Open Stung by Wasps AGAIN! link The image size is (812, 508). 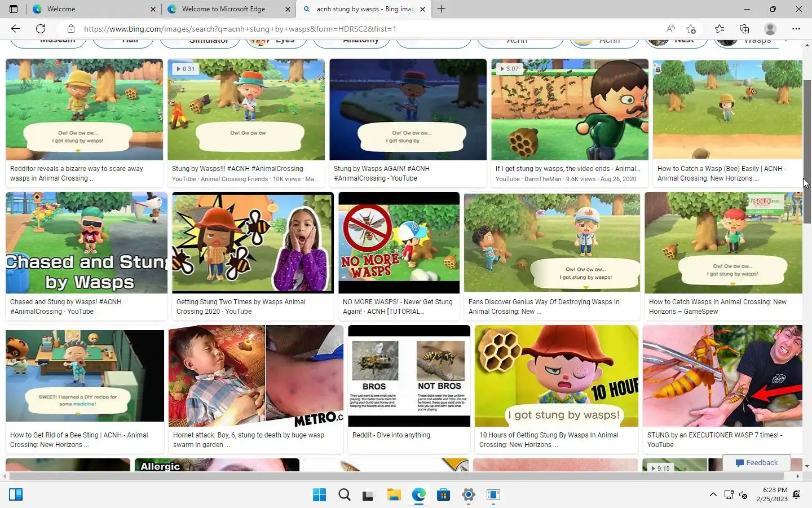point(382,173)
